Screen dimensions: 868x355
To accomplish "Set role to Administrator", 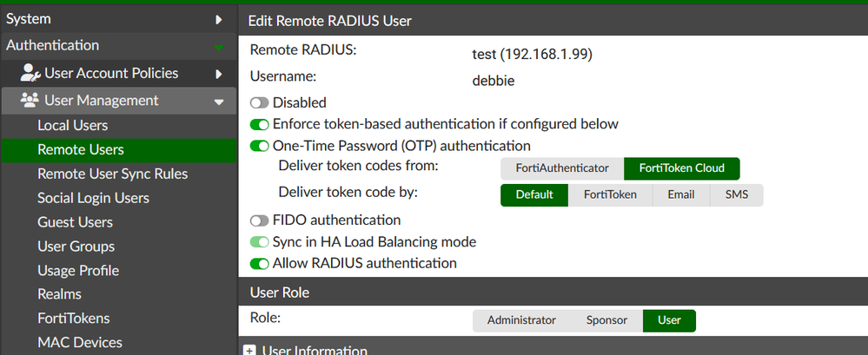I will click(x=521, y=320).
